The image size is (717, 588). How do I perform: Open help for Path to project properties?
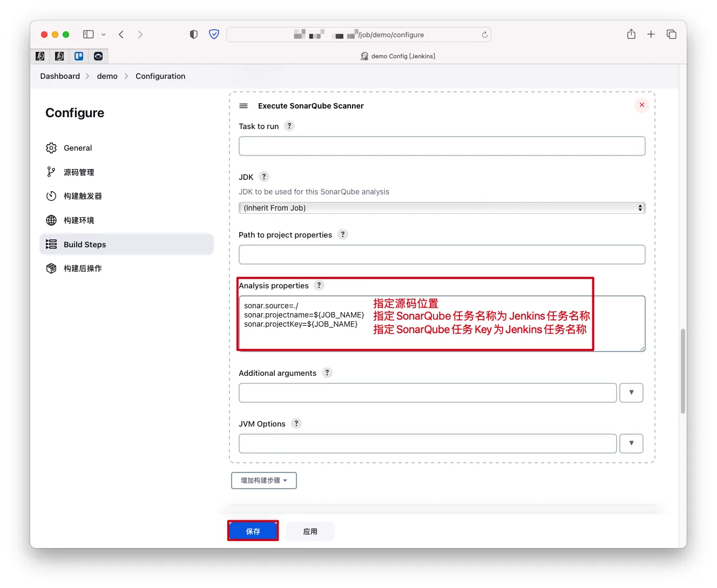tap(343, 234)
